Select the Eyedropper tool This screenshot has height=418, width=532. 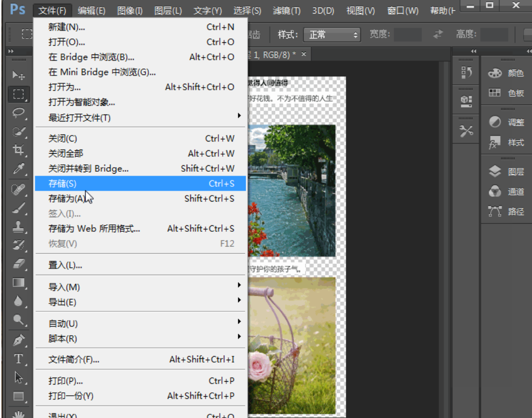pyautogui.click(x=18, y=169)
